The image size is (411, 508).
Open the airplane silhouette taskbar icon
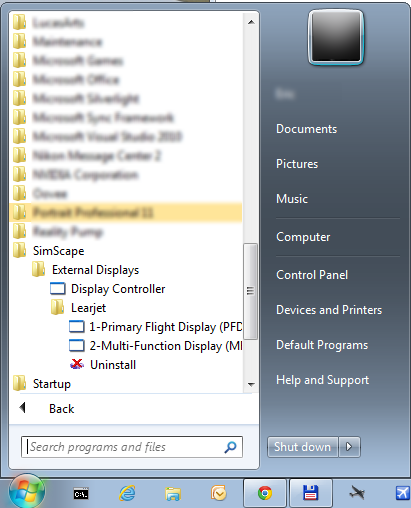[x=356, y=492]
